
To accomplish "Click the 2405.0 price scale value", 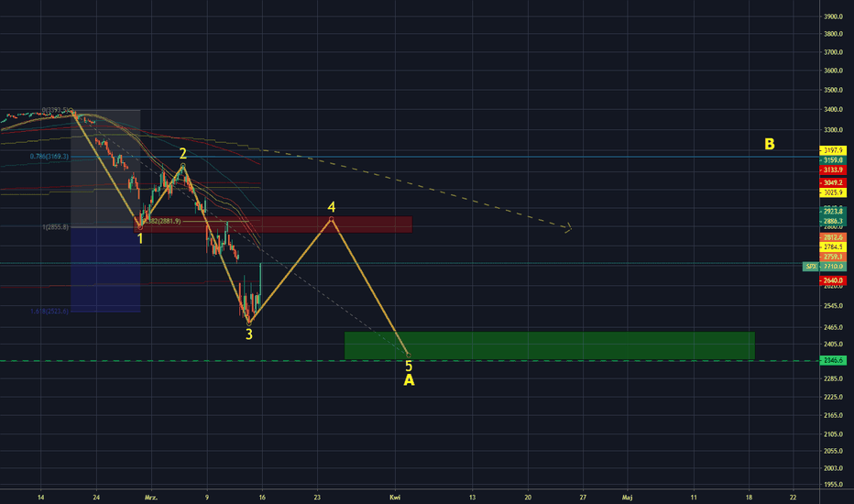I will 833,345.
